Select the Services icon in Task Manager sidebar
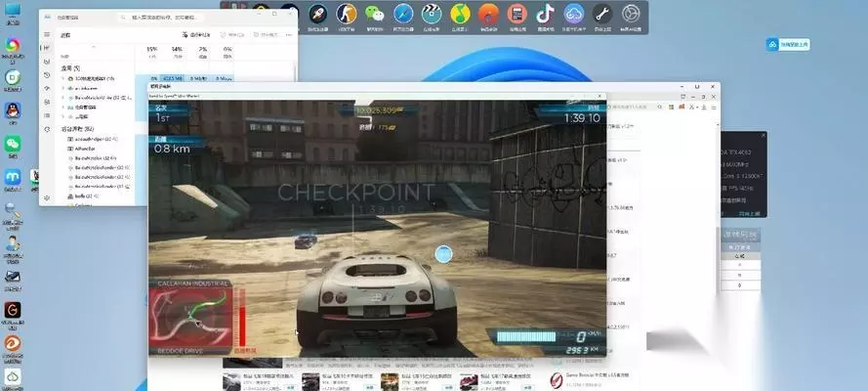This screenshot has height=391, width=868. point(47,129)
